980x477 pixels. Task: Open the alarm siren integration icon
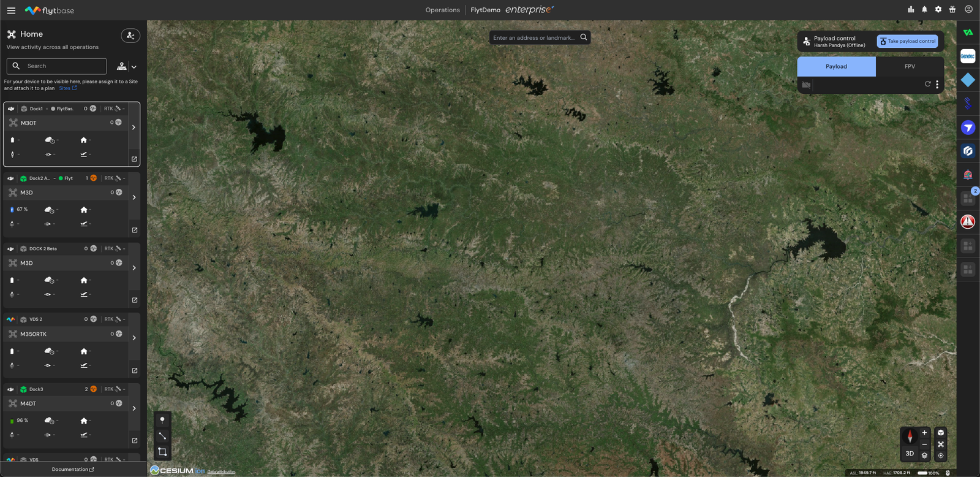coord(968,175)
